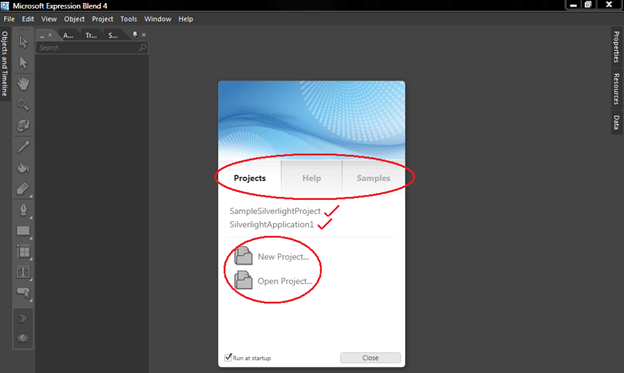
Task: Activate the Pan hand tool
Action: [23, 84]
